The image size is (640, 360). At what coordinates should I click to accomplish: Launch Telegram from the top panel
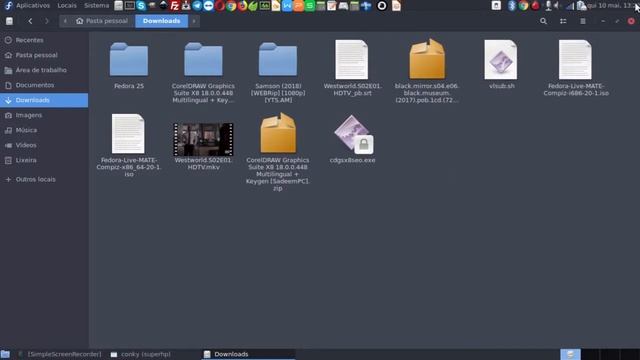coord(197,6)
